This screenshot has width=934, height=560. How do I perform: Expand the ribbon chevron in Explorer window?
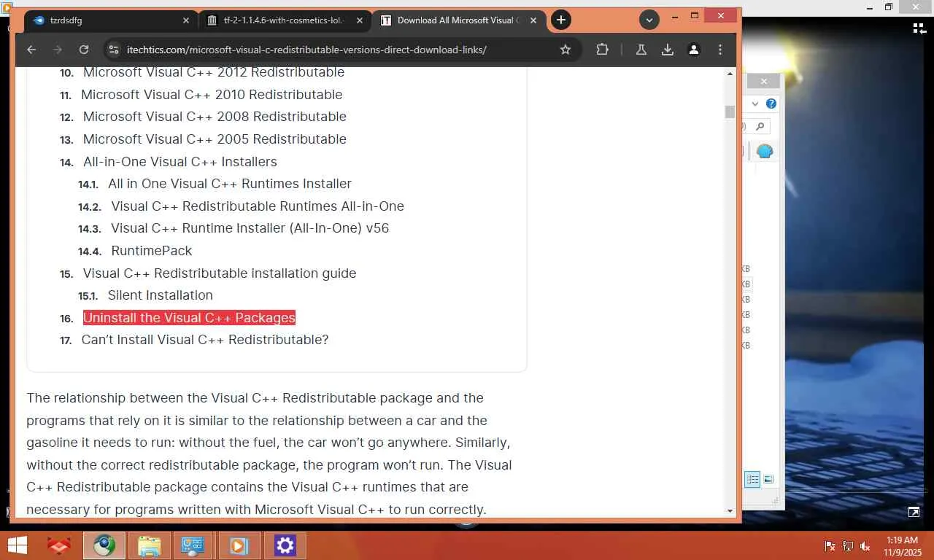[755, 104]
